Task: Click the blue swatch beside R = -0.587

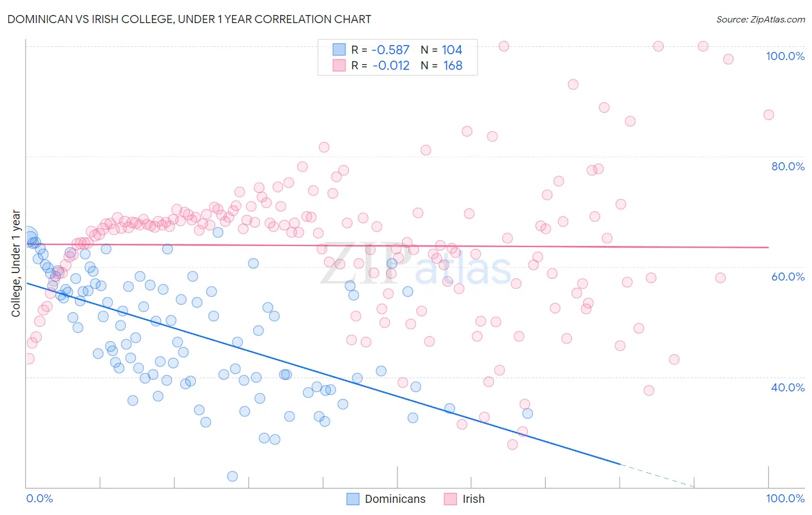Action: tap(339, 50)
